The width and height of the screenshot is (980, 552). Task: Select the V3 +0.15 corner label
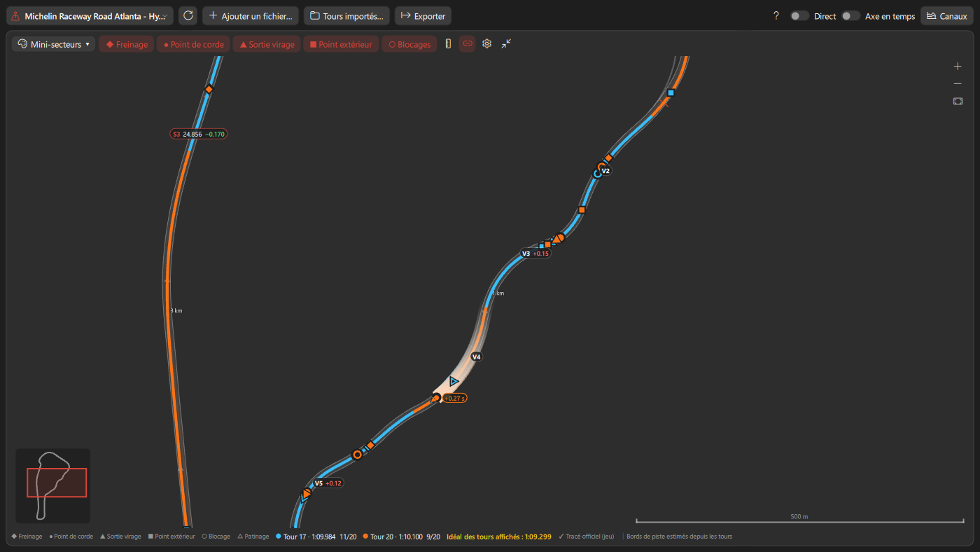(535, 254)
